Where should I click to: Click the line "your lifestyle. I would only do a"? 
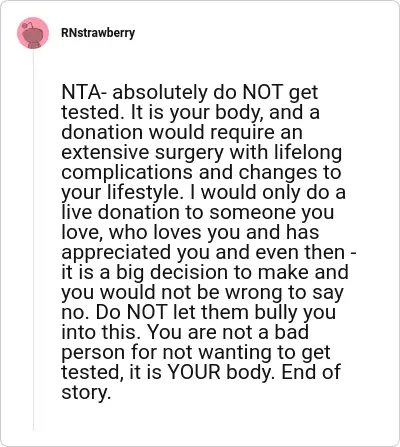click(203, 192)
